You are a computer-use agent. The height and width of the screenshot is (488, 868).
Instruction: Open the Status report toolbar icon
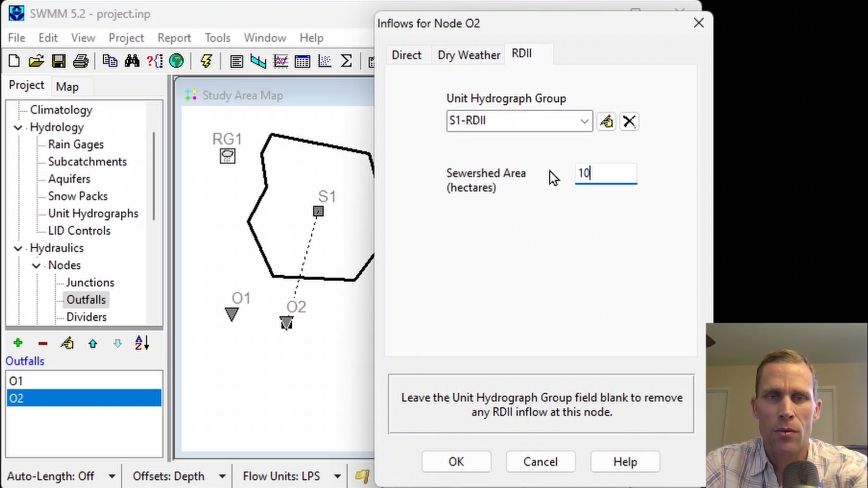pyautogui.click(x=236, y=61)
